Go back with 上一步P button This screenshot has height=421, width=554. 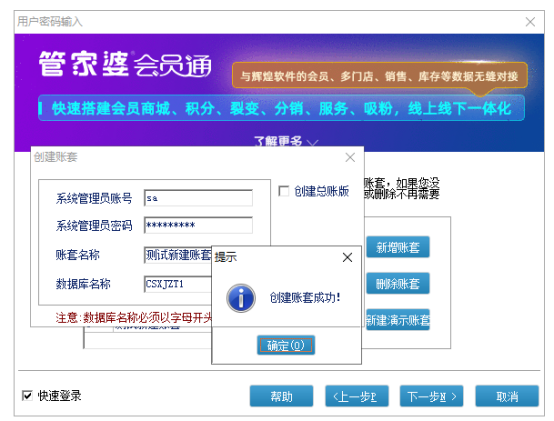tap(357, 396)
